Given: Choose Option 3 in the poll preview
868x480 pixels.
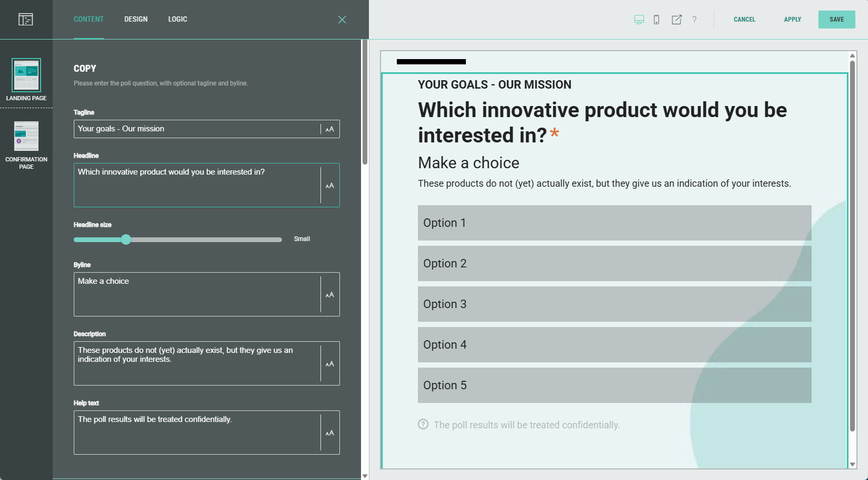Looking at the screenshot, I should 614,304.
